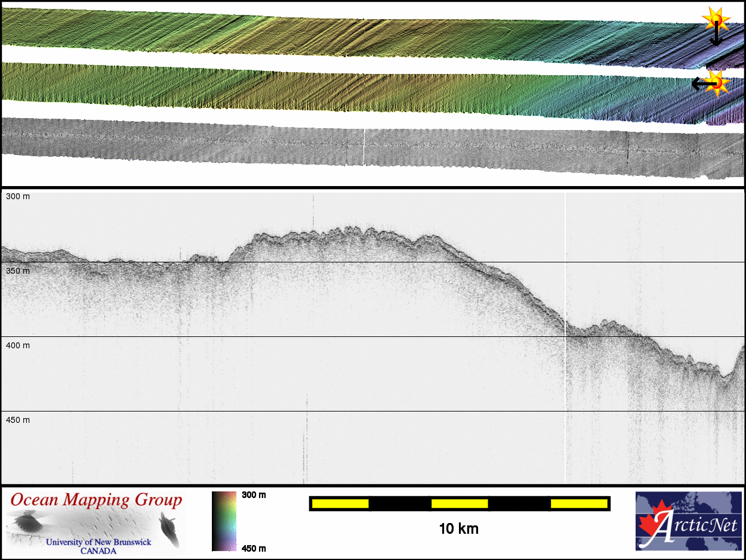The image size is (746, 560).
Task: Click the 450 m label beside color legend
Action: [x=254, y=548]
